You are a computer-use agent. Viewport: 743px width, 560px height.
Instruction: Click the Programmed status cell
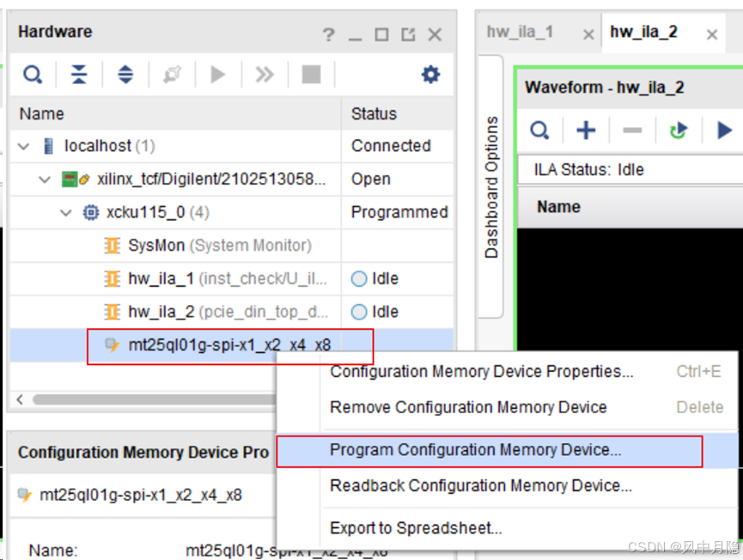click(399, 212)
